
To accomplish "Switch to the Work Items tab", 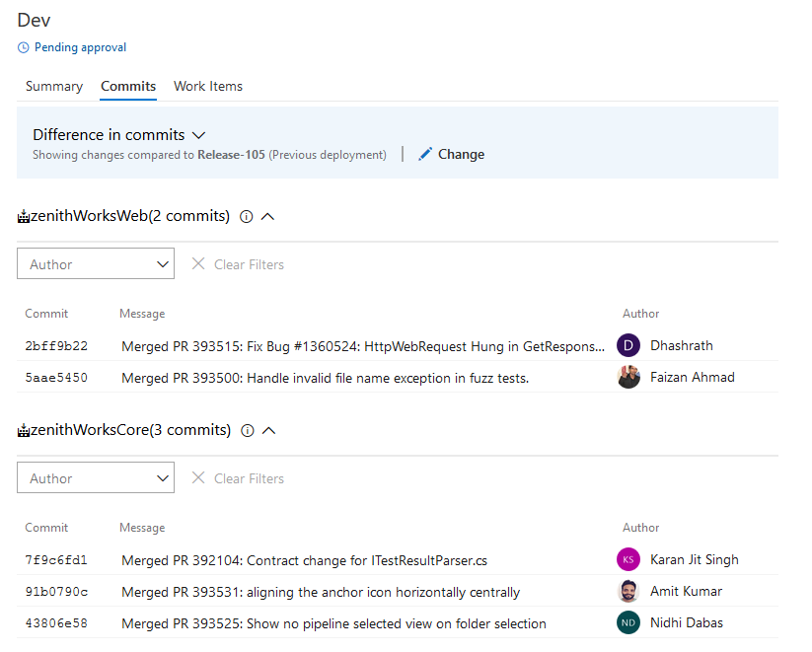I will point(207,86).
